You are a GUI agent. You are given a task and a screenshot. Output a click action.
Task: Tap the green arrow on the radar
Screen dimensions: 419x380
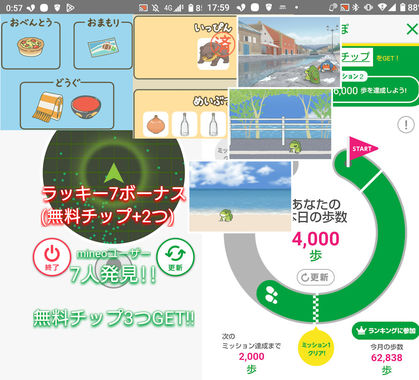point(114,174)
